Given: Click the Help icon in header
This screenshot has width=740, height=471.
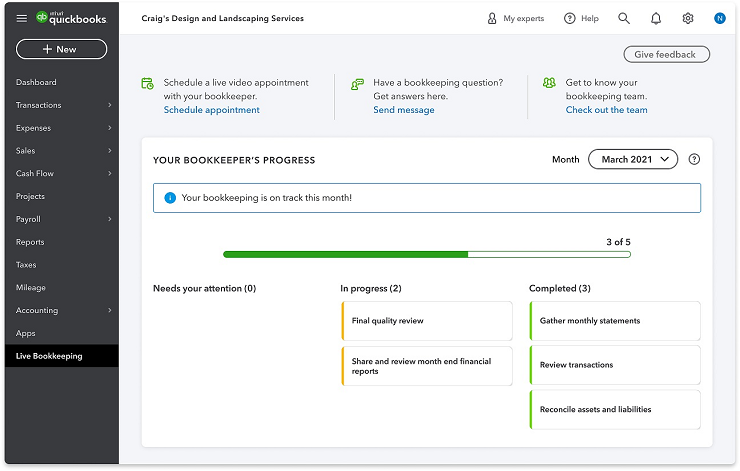Looking at the screenshot, I should pos(581,18).
